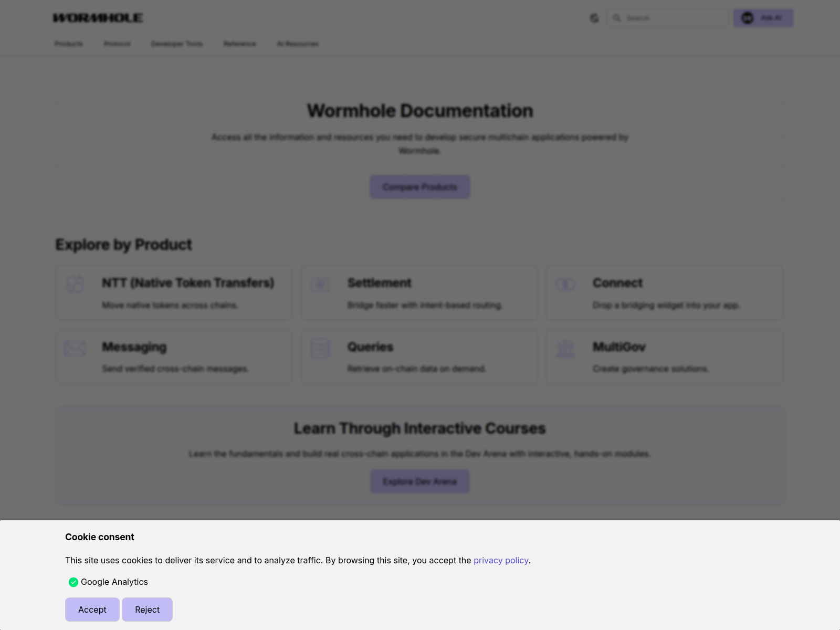This screenshot has width=840, height=630.
Task: Click the 'Wormhole Documentation' heading
Action: 420,111
